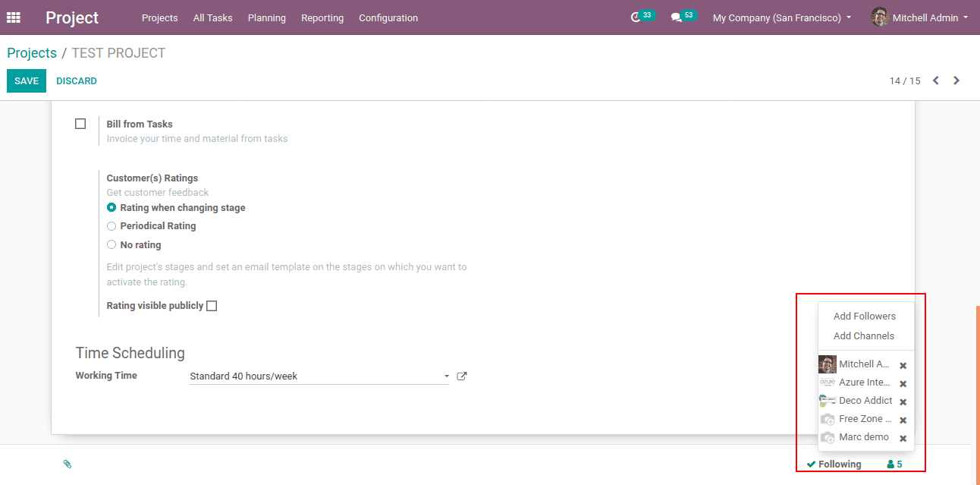Screen dimensions: 980x485
Task: Click Mitchell A... follower avatar in list
Action: 828,364
